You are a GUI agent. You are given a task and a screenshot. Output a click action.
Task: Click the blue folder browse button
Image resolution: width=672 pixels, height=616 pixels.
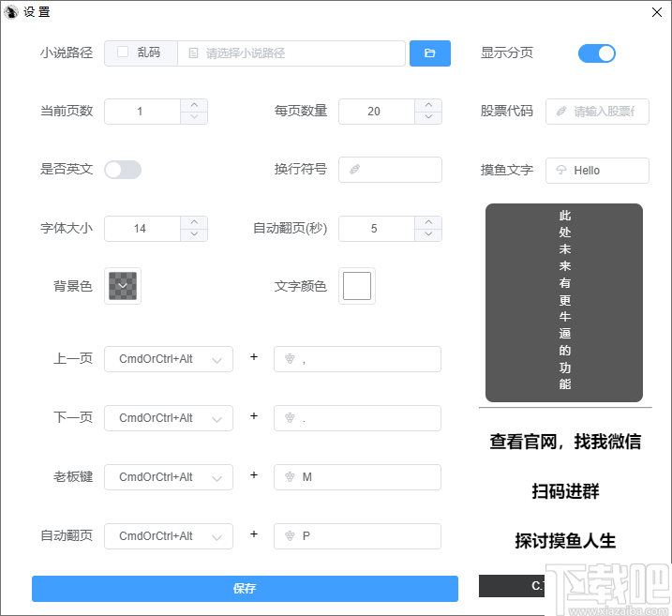[430, 53]
